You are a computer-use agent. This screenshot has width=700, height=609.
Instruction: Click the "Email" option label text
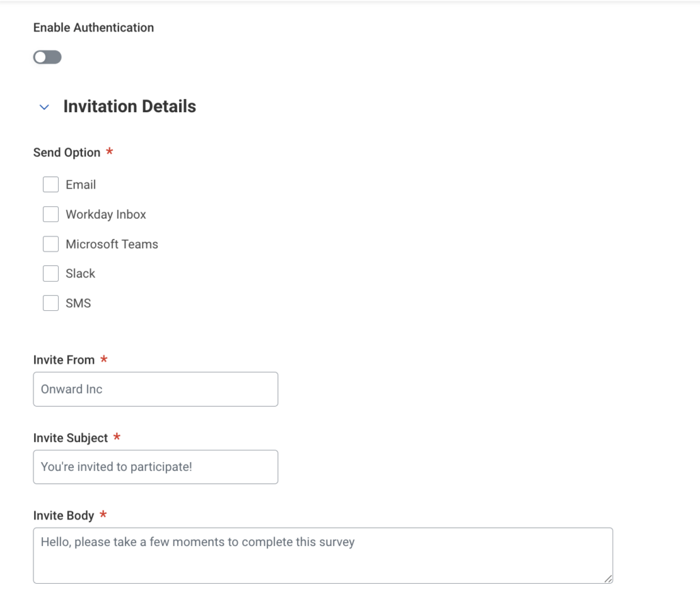point(81,185)
